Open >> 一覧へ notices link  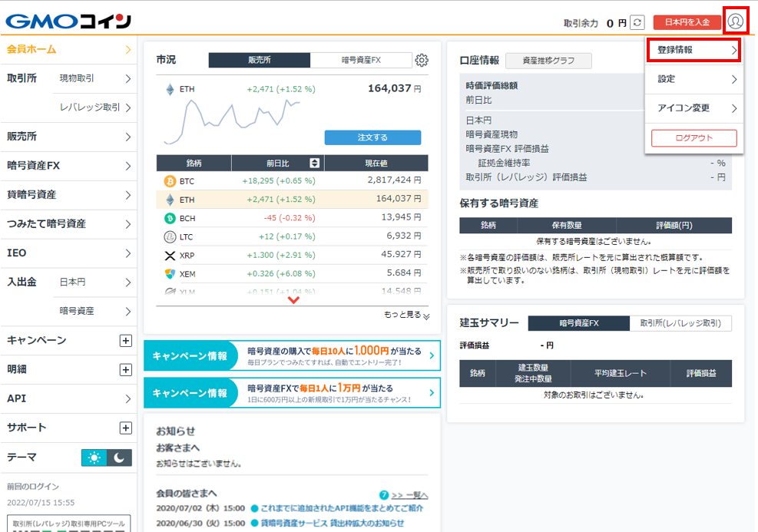(x=409, y=495)
